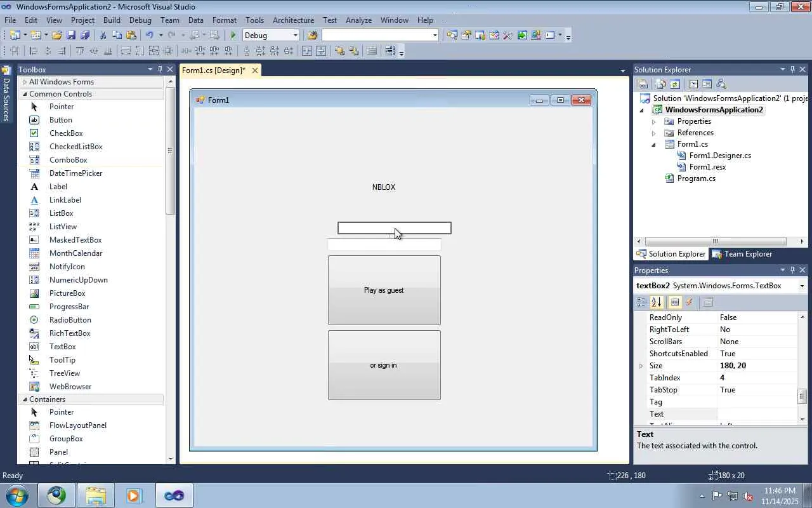
Task: Click the Bring to Front layout icon
Action: click(x=340, y=51)
